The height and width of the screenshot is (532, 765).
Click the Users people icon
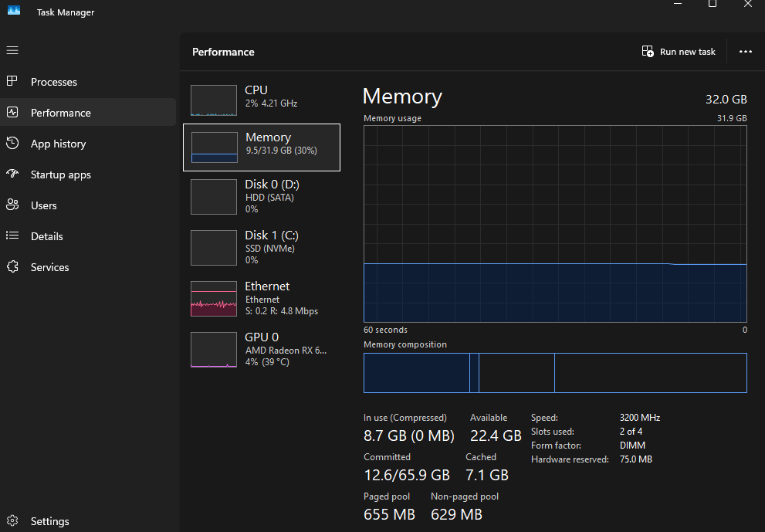12,205
